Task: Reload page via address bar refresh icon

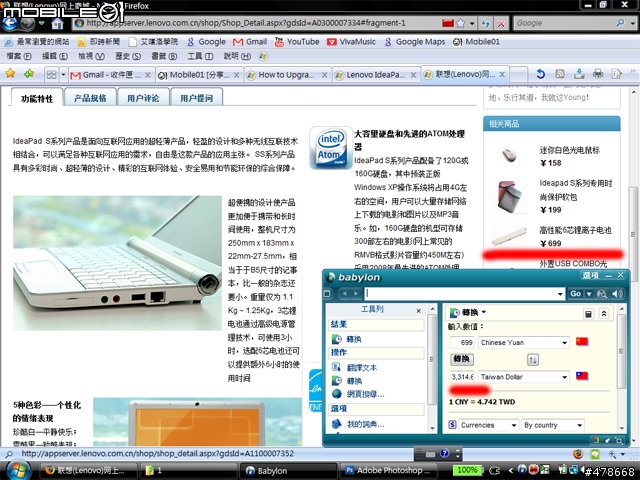Action: coord(485,23)
